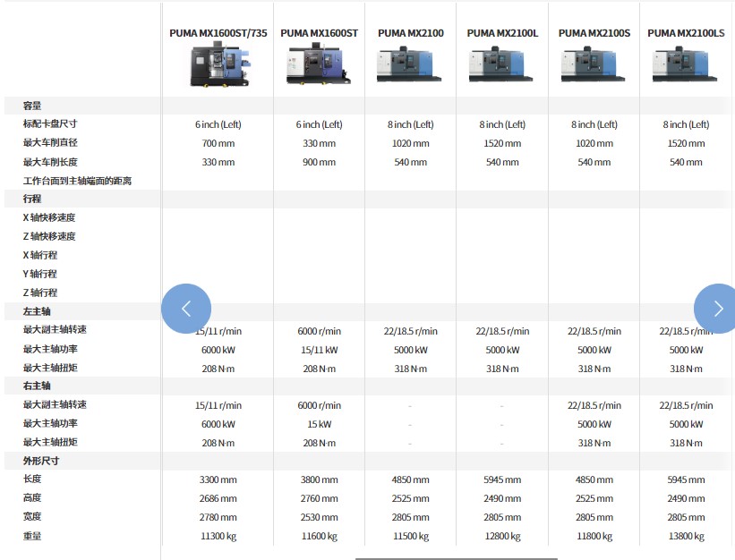735x560 pixels.
Task: Click the 5945 mm length for MX2100L
Action: pos(502,479)
